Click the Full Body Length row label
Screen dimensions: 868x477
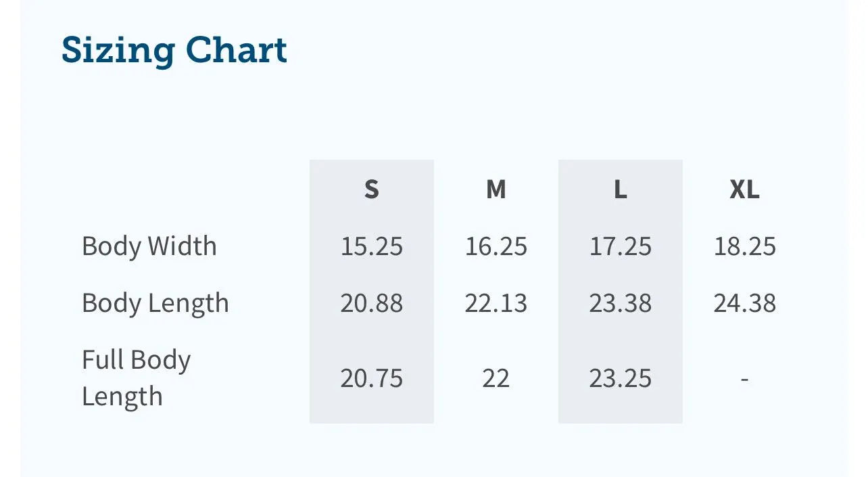click(136, 378)
